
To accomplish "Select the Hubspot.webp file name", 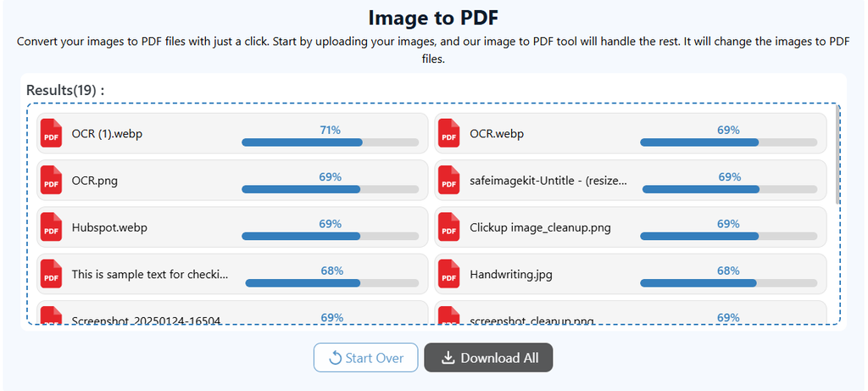I will 109,227.
